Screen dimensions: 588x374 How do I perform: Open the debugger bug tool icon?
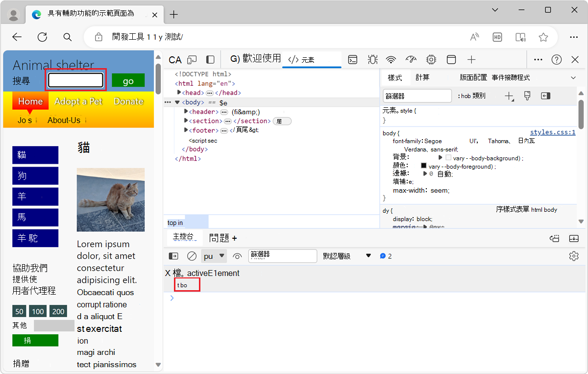pyautogui.click(x=372, y=59)
